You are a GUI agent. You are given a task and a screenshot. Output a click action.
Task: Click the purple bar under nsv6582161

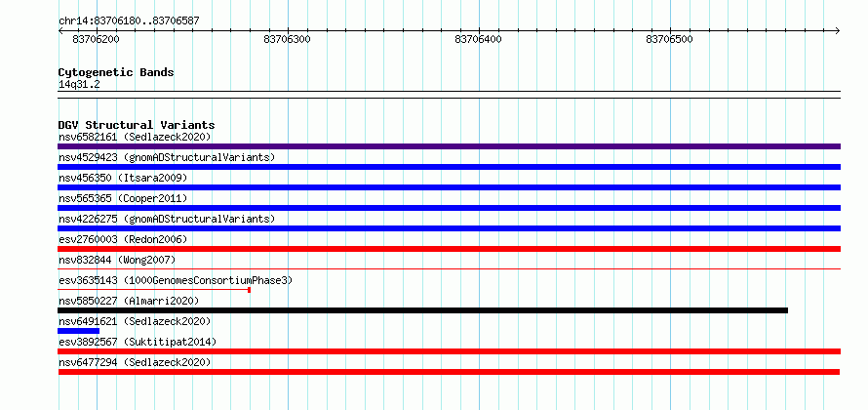(x=449, y=146)
